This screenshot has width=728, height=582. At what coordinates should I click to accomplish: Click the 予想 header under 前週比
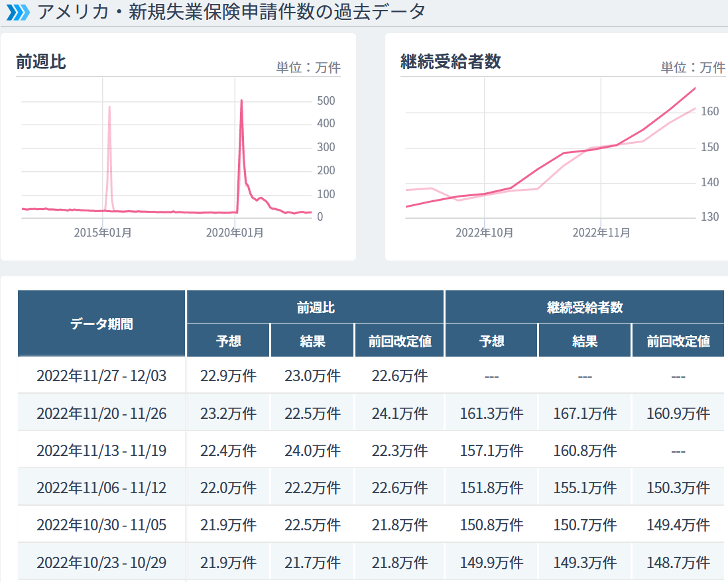tap(228, 341)
